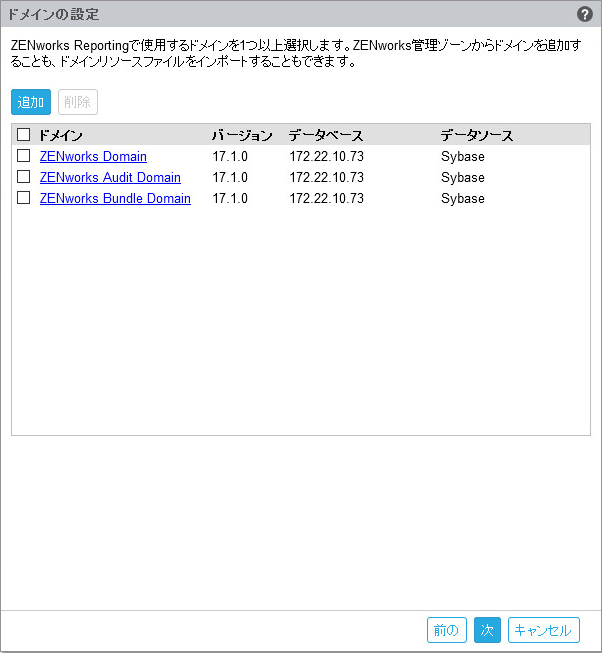The width and height of the screenshot is (602, 653).
Task: Click the 次 button
Action: [x=487, y=630]
